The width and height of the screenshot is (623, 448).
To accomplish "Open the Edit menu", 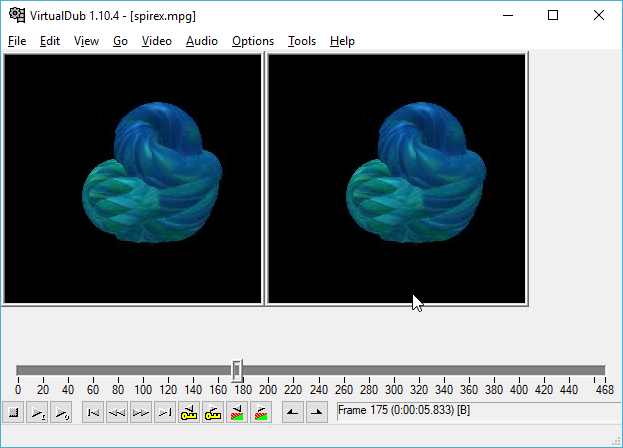I will point(50,41).
